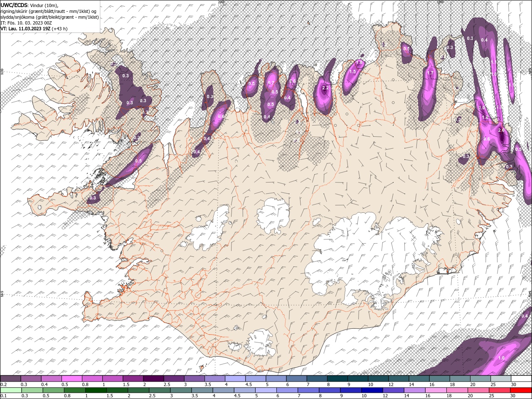Click the '2.2' precipitation value on the map
The image size is (532, 399).
tap(325, 88)
